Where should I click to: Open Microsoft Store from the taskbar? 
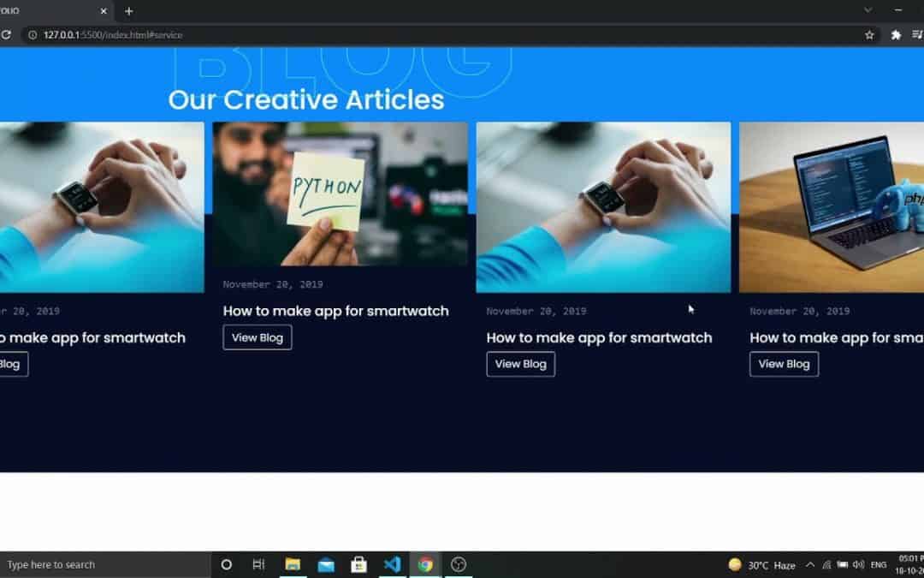358,564
